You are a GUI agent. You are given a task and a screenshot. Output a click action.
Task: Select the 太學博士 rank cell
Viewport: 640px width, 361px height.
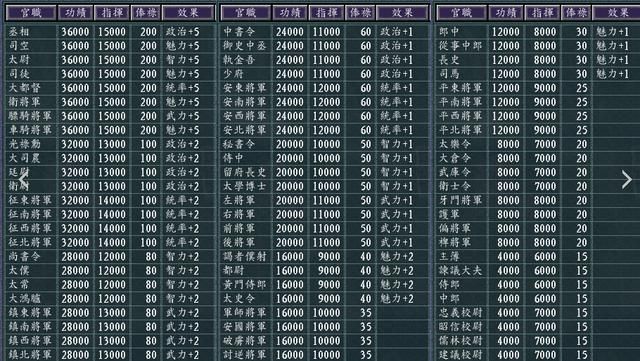click(244, 186)
